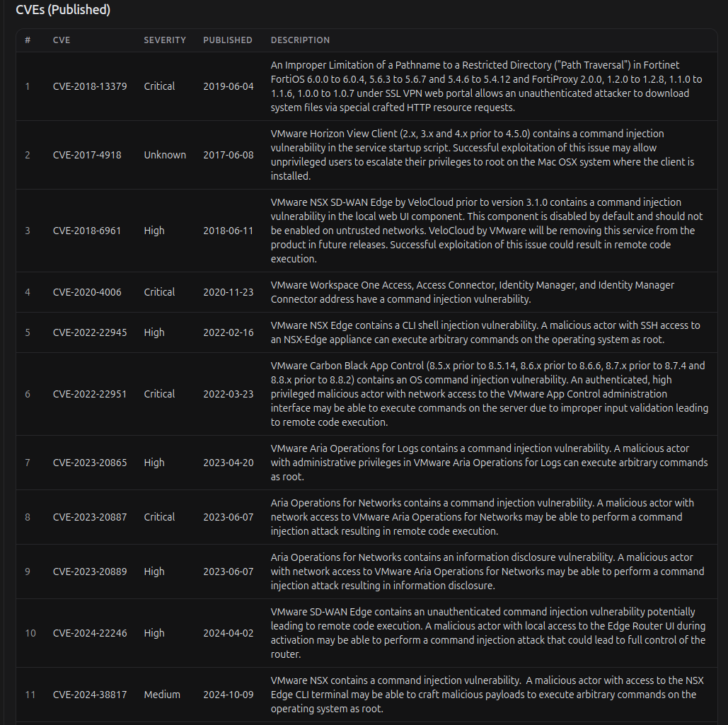728x725 pixels.
Task: Click the Unknown severity cell in row 2
Action: click(x=165, y=155)
